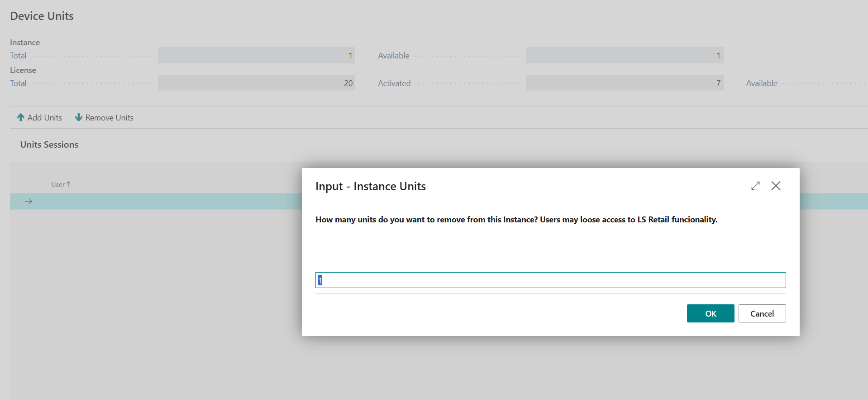868x399 pixels.
Task: Expand the Input dialog to full size
Action: click(755, 186)
